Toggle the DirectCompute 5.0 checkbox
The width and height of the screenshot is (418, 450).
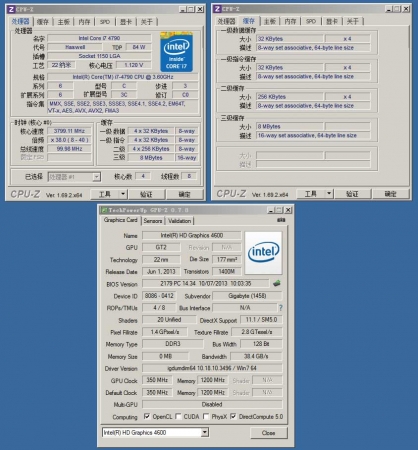pyautogui.click(x=233, y=416)
